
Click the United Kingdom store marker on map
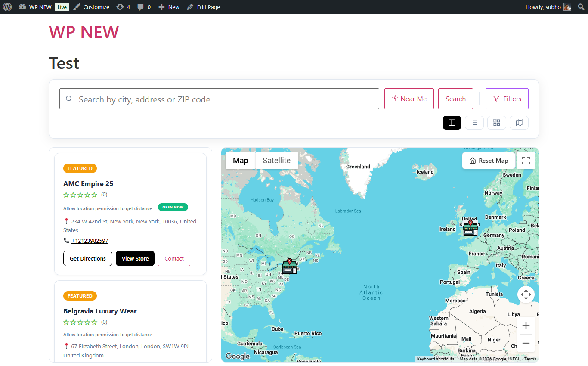470,228
